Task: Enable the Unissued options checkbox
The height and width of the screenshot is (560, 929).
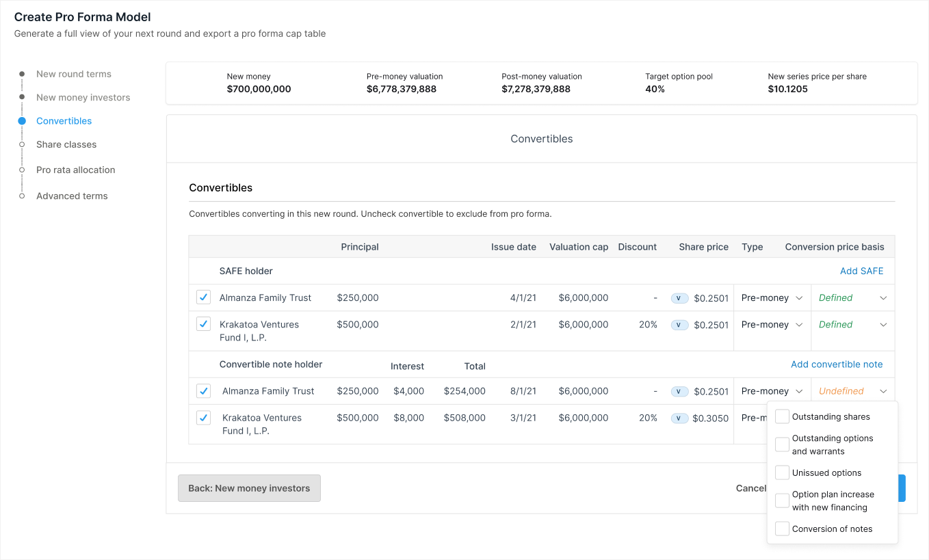Action: click(x=782, y=472)
